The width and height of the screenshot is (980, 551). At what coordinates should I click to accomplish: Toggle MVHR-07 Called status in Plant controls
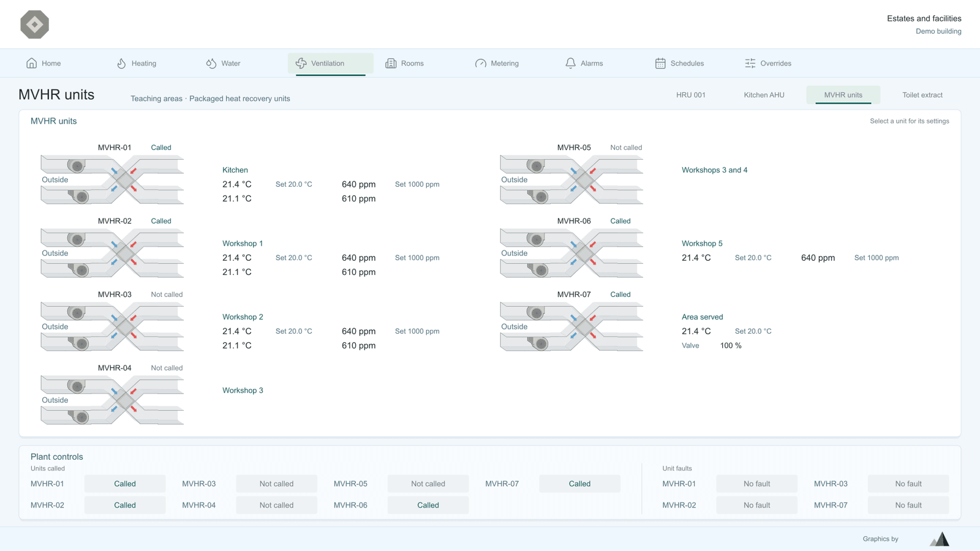click(579, 484)
